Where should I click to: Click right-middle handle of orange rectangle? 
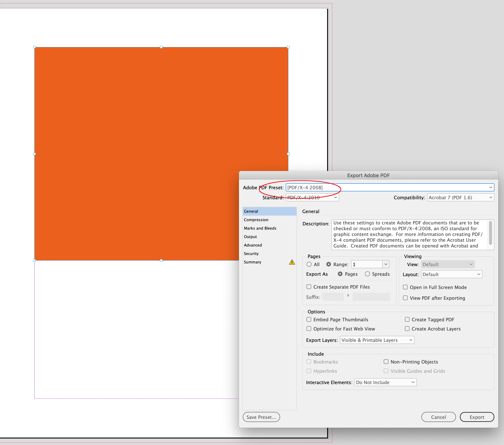(x=288, y=154)
